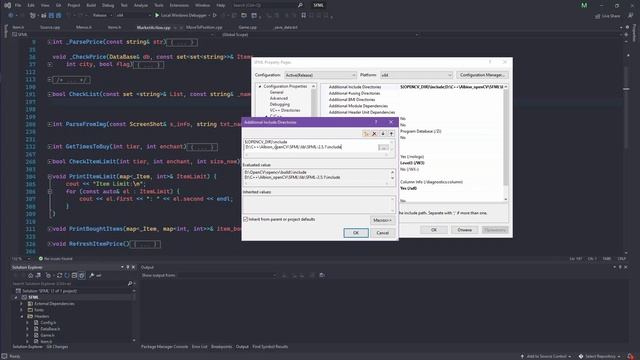Click the Start Without Debugging outline play icon
Image resolution: width=640 pixels, height=360 pixels.
[x=214, y=16]
